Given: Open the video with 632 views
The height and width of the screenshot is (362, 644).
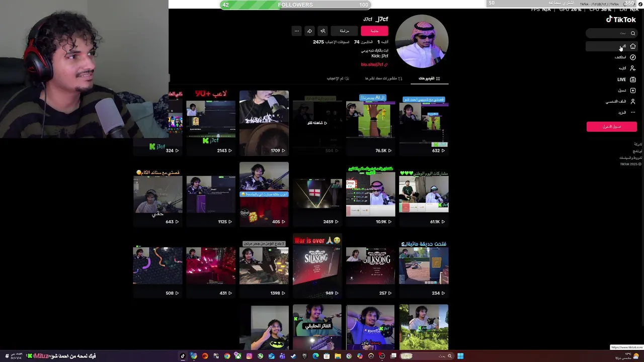Looking at the screenshot, I should (x=424, y=123).
